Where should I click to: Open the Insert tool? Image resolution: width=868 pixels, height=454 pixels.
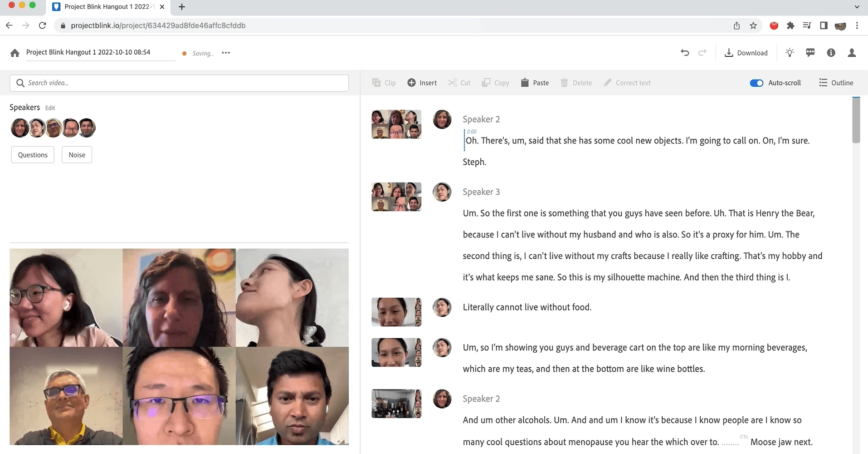422,83
